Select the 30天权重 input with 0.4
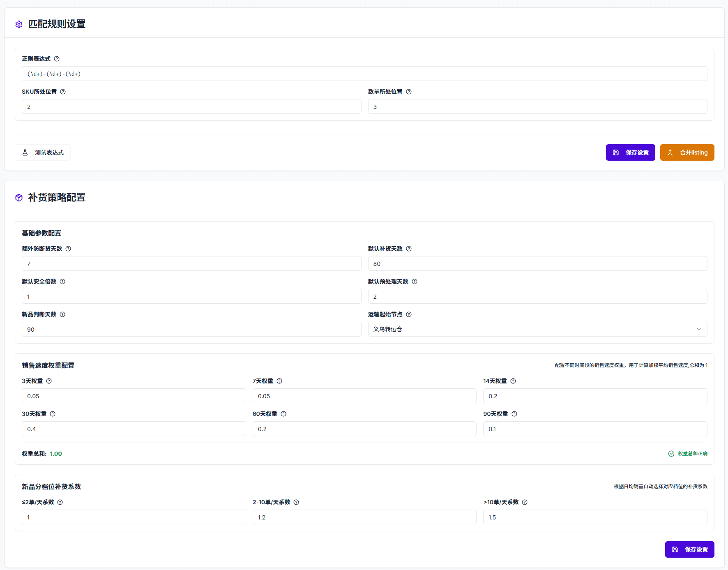The height and width of the screenshot is (570, 728). tap(134, 429)
